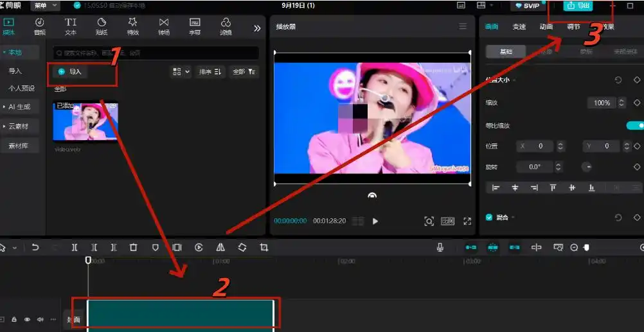Open the 贴纸 (Stickers) panel
The width and height of the screenshot is (644, 332).
coord(102,26)
